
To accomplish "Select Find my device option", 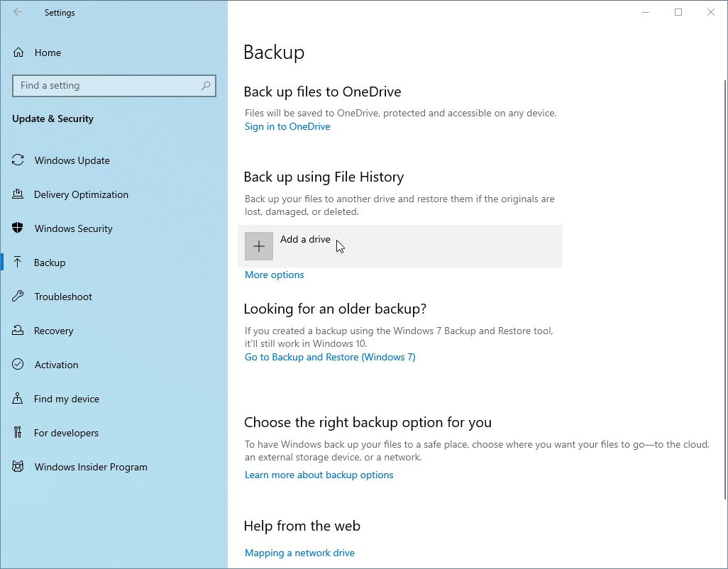I will 67,399.
